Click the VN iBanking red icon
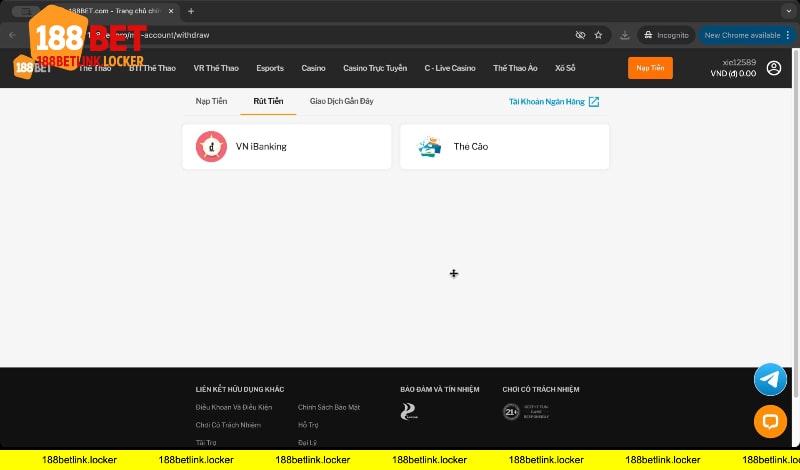This screenshot has height=470, width=800. [211, 146]
